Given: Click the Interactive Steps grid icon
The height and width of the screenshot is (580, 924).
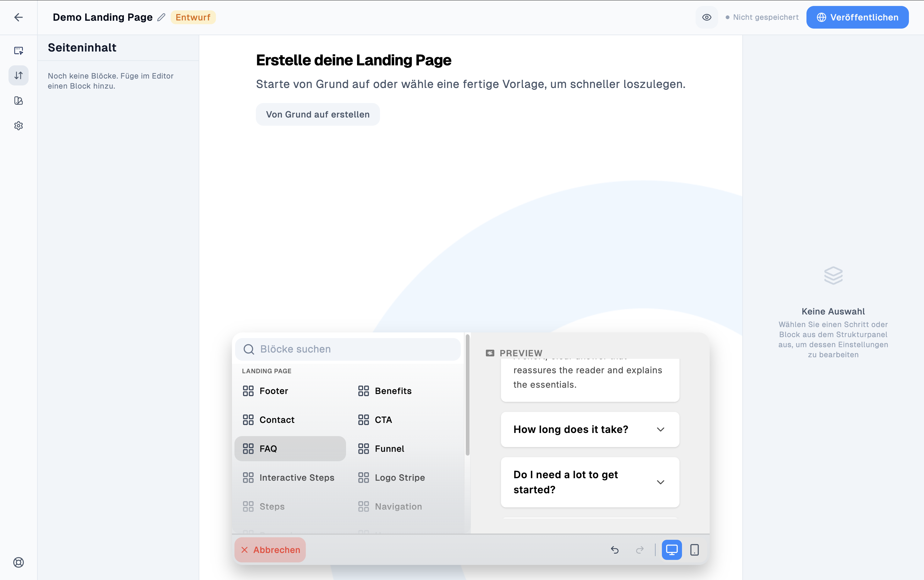Looking at the screenshot, I should click(x=248, y=478).
